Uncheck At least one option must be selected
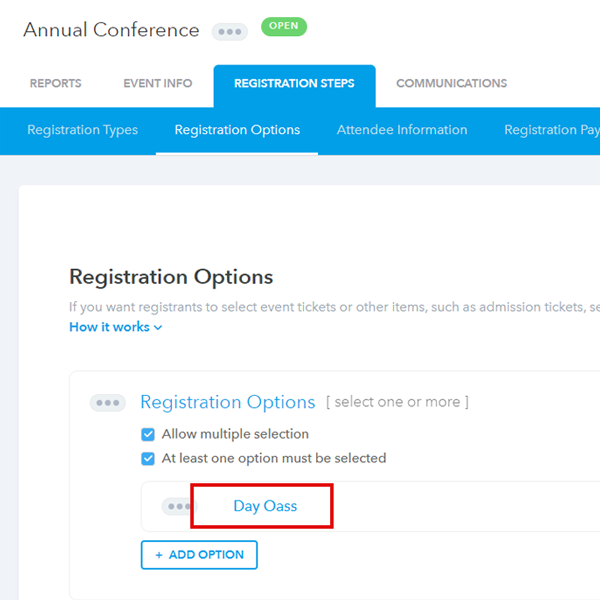The height and width of the screenshot is (600, 600). (x=148, y=458)
